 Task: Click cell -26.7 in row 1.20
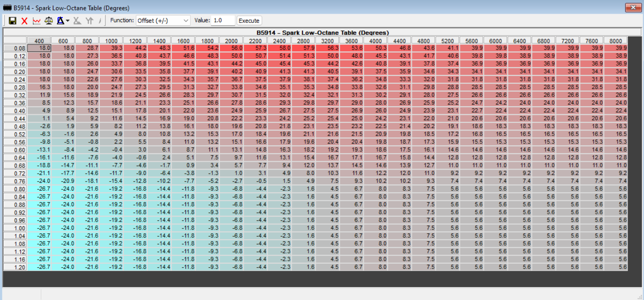(39, 267)
